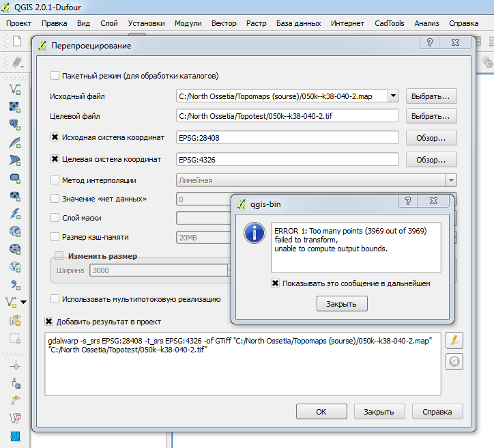Click Выбрать button for Исходный файл

click(x=431, y=96)
